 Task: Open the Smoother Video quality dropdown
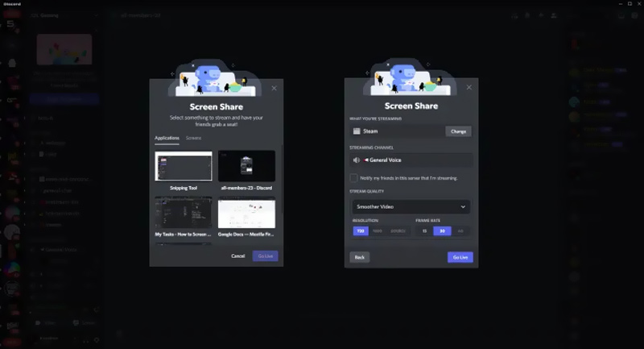[x=411, y=206]
